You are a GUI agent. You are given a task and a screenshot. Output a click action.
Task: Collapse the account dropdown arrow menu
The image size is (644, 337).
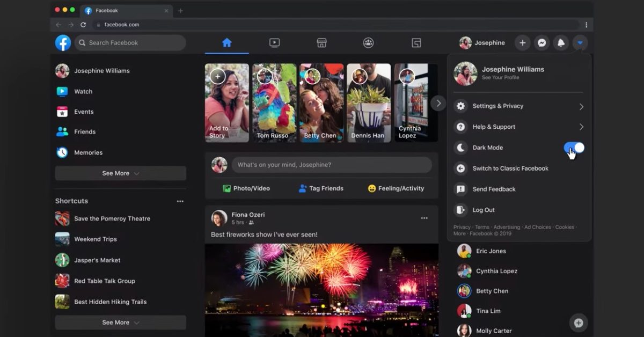(580, 43)
